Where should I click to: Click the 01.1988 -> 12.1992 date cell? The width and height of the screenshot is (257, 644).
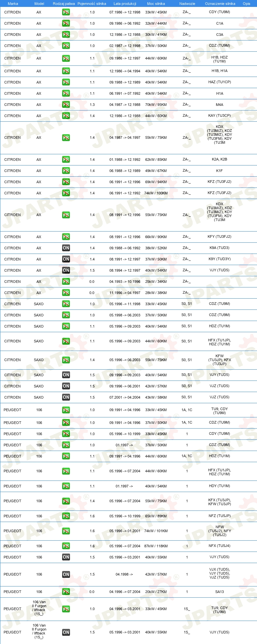coord(125,160)
